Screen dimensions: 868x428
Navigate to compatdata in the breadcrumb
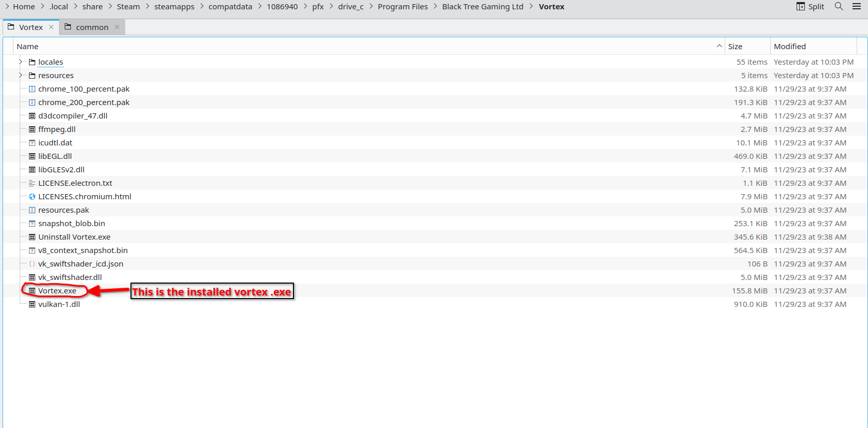pyautogui.click(x=230, y=7)
